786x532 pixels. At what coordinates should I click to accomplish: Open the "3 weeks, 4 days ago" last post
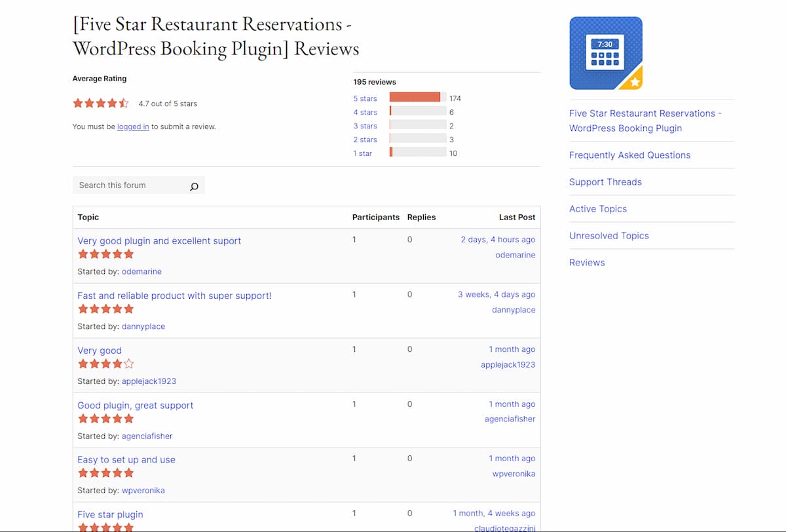(496, 295)
